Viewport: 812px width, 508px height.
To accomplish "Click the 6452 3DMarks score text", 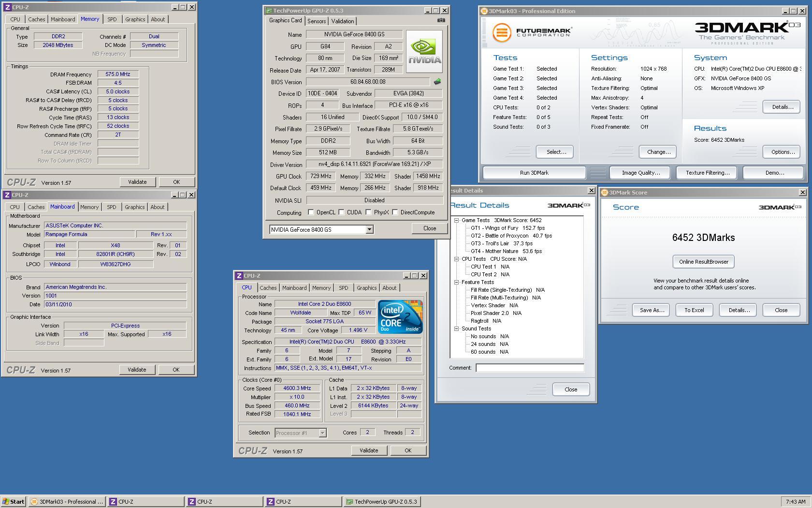I will click(703, 238).
